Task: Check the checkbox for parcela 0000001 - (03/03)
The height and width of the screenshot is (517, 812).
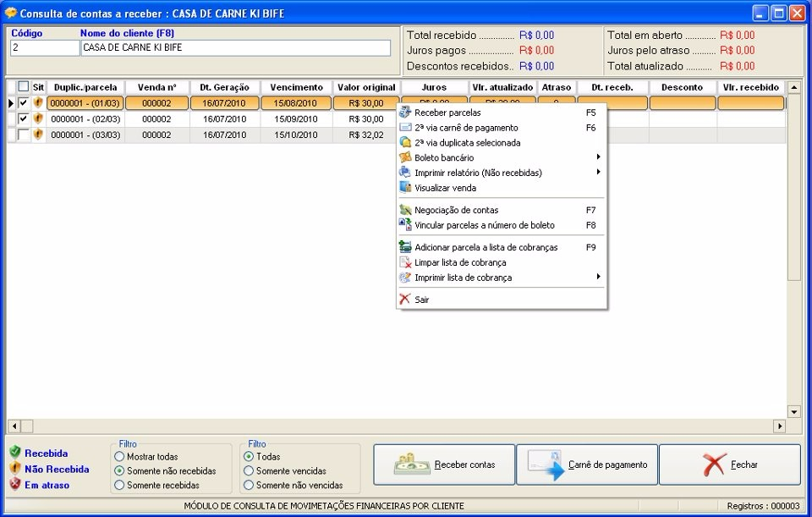Action: tap(24, 135)
